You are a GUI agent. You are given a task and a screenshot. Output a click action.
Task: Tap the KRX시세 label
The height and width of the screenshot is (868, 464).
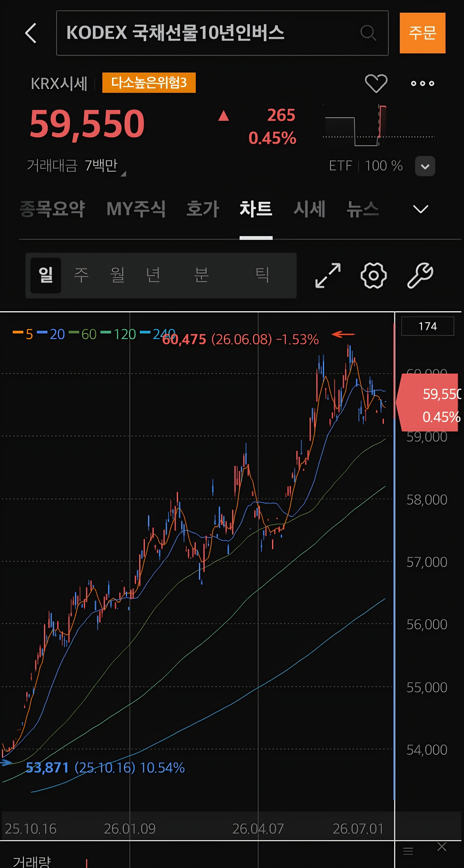pos(59,83)
